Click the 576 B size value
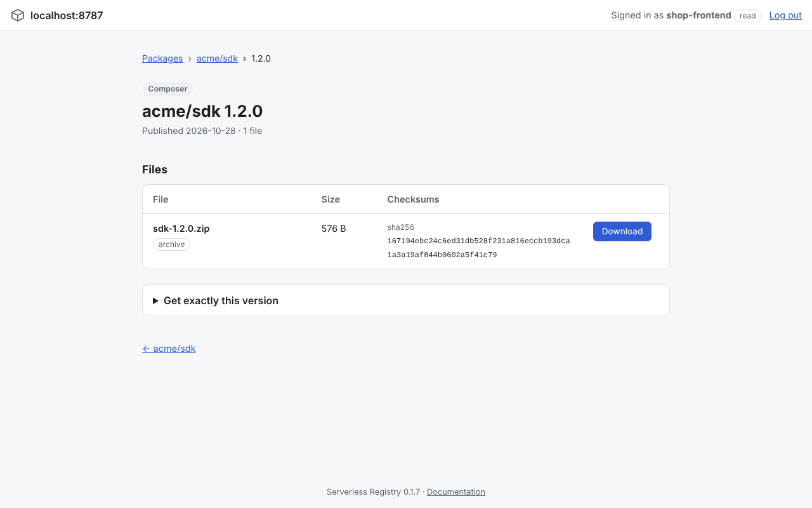This screenshot has height=508, width=812. 334,229
